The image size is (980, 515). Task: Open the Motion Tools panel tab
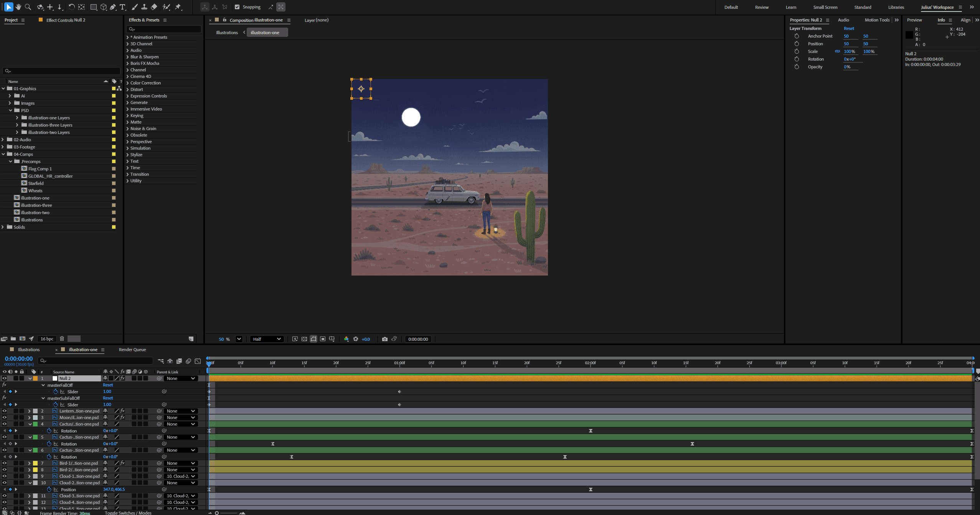coord(877,20)
